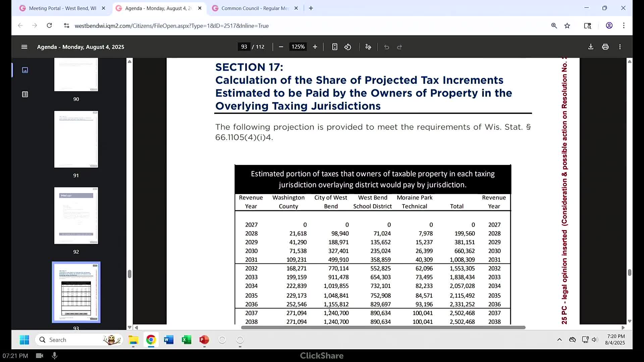Print the agenda document

[605, 47]
